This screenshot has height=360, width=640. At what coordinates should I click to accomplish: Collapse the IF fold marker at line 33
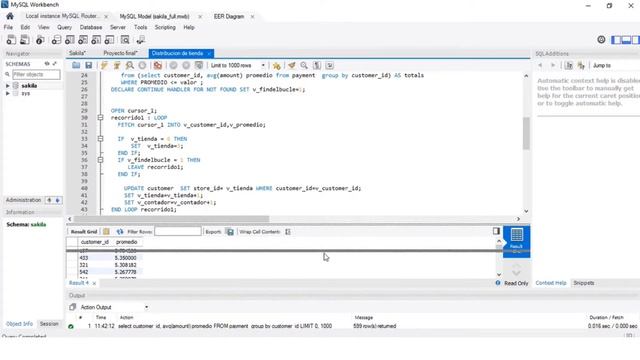pyautogui.click(x=100, y=139)
